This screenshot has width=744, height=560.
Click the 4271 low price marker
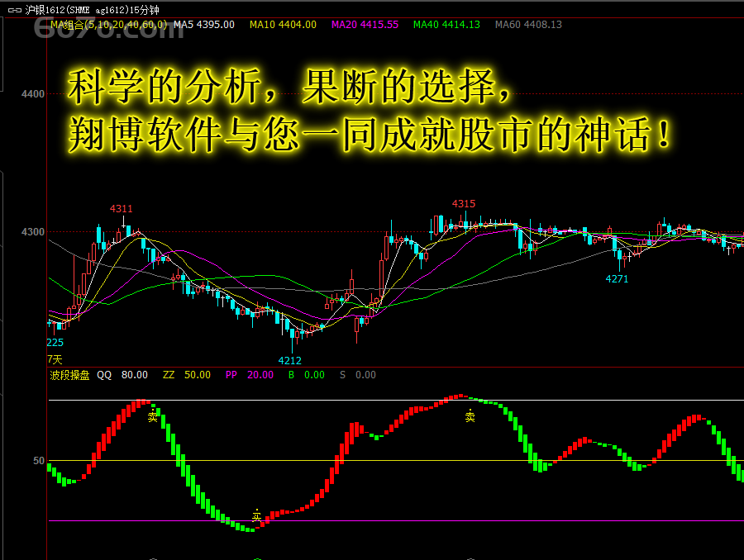click(x=617, y=279)
